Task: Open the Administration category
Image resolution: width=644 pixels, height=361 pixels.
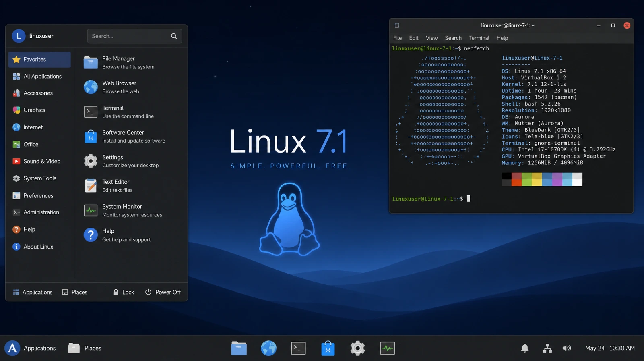Action: point(39,212)
